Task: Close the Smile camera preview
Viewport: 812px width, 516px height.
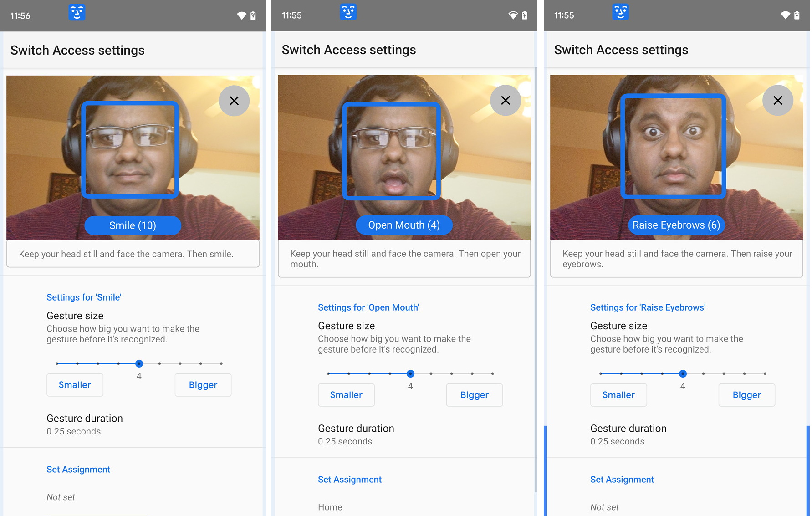Action: click(x=234, y=101)
